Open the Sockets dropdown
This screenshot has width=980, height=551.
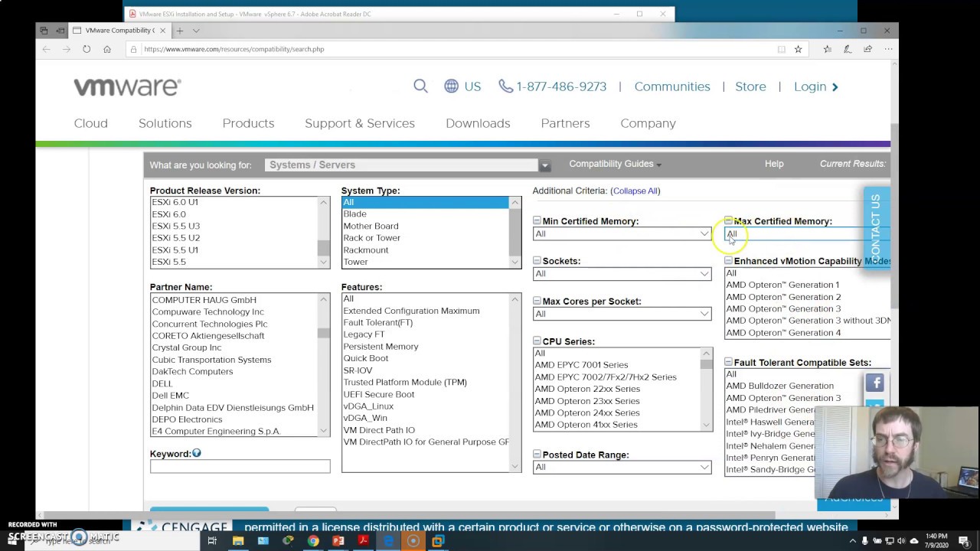(622, 273)
